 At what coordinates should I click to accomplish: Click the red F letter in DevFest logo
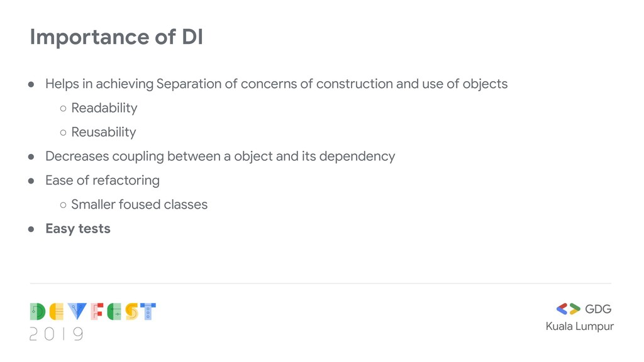coord(97,312)
